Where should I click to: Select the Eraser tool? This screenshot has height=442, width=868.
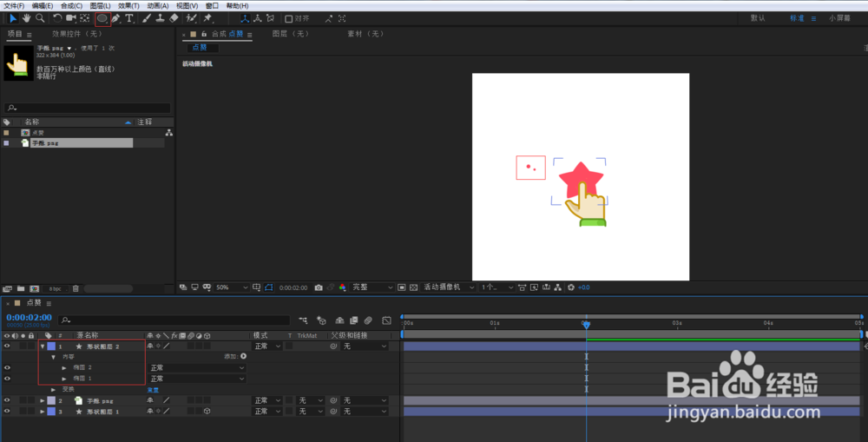coord(174,18)
